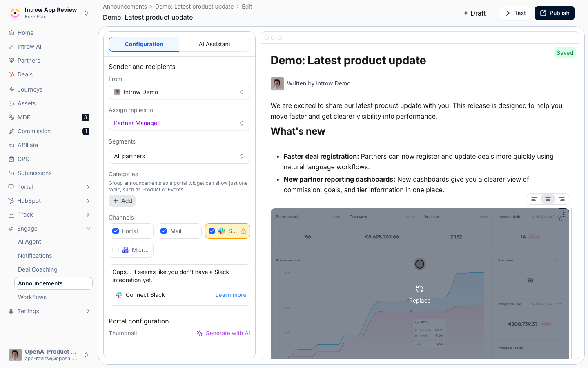
Task: Click the CPQ sidebar icon
Action: point(11,159)
